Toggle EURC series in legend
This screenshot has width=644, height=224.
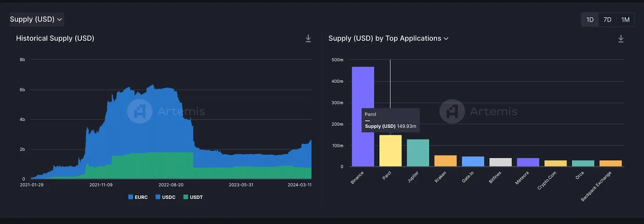coord(138,197)
